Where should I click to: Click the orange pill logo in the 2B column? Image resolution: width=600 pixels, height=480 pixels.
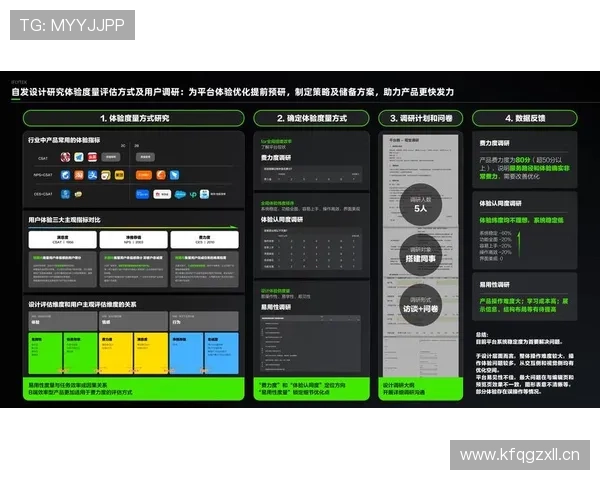(144, 175)
